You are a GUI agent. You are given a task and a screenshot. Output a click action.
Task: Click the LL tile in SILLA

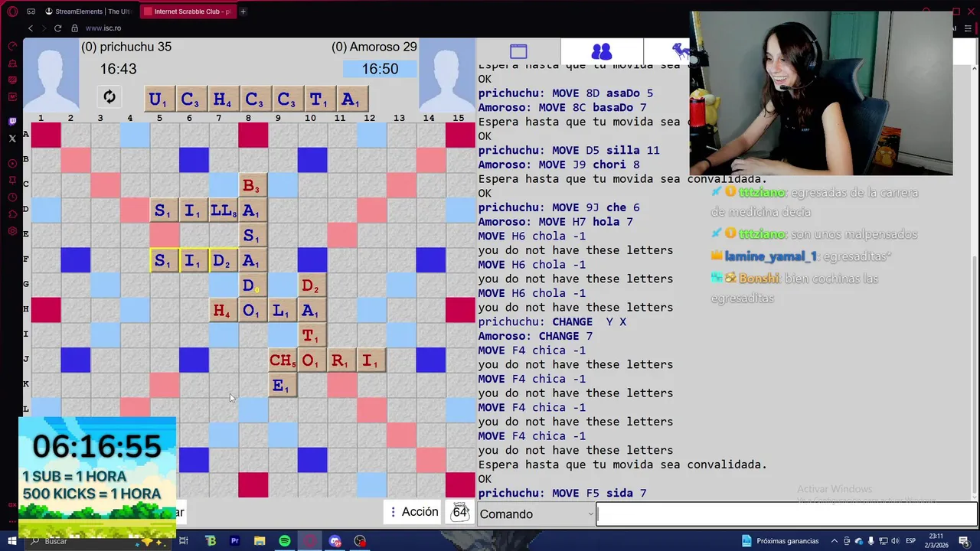click(x=223, y=210)
